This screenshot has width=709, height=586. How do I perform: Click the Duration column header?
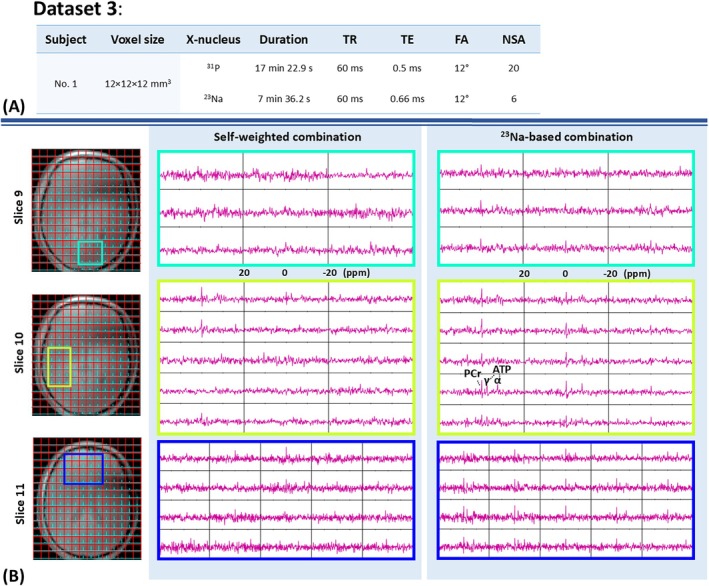pos(284,39)
